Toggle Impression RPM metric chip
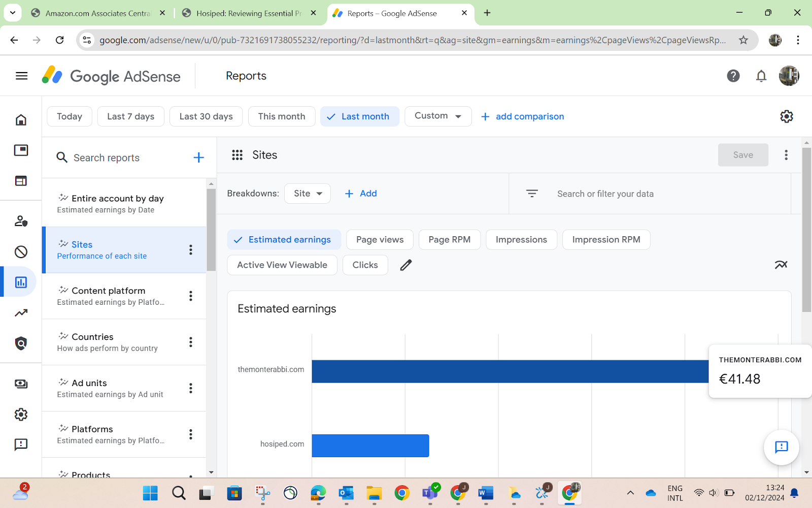The width and height of the screenshot is (812, 508). point(606,240)
